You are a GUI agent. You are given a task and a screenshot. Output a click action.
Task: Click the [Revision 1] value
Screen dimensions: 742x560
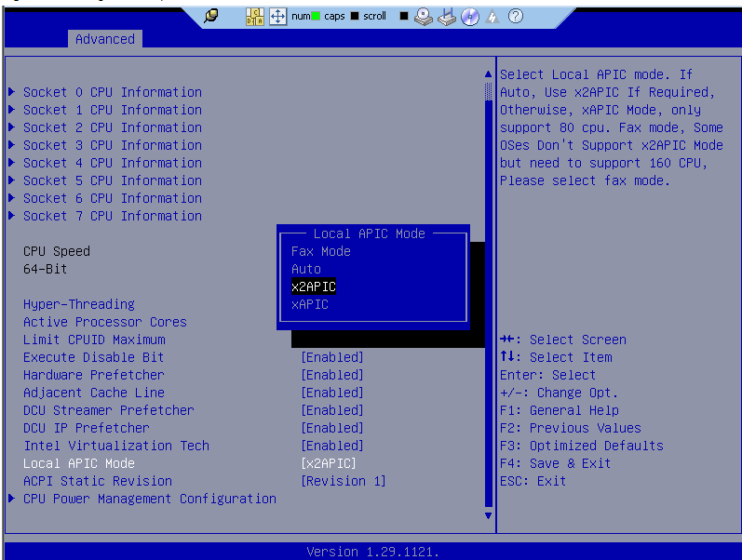pos(344,481)
